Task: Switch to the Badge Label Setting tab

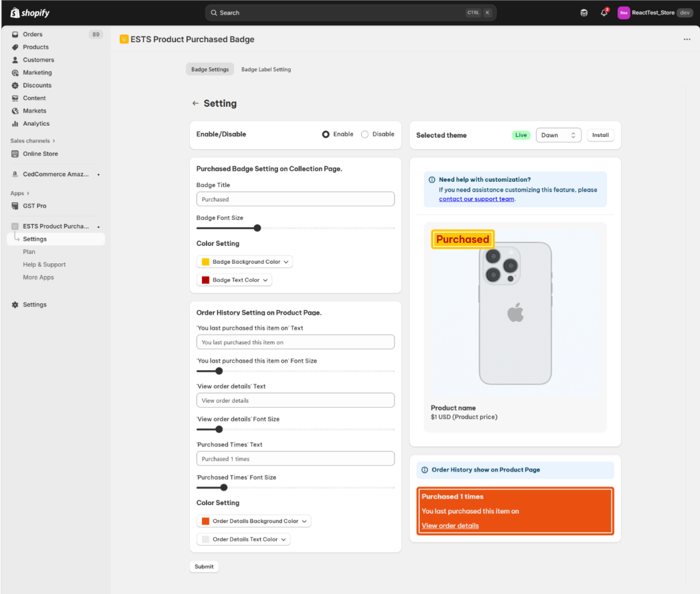Action: pos(266,69)
